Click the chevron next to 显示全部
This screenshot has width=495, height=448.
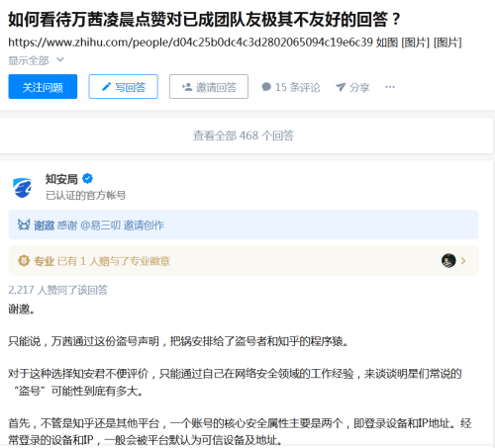[60, 60]
